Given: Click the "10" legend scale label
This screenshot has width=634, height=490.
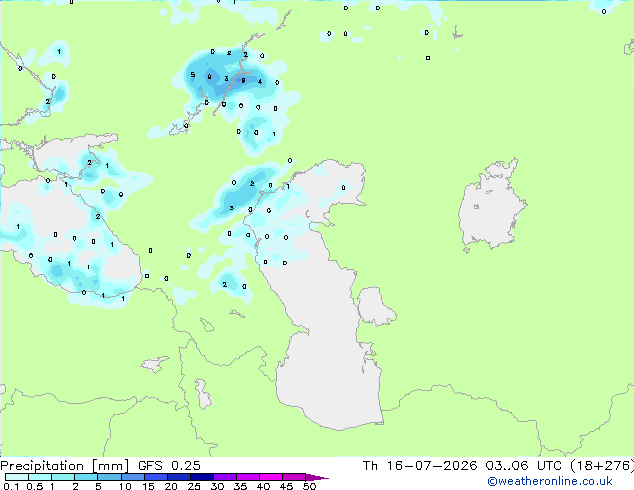Looking at the screenshot, I should point(125,486).
